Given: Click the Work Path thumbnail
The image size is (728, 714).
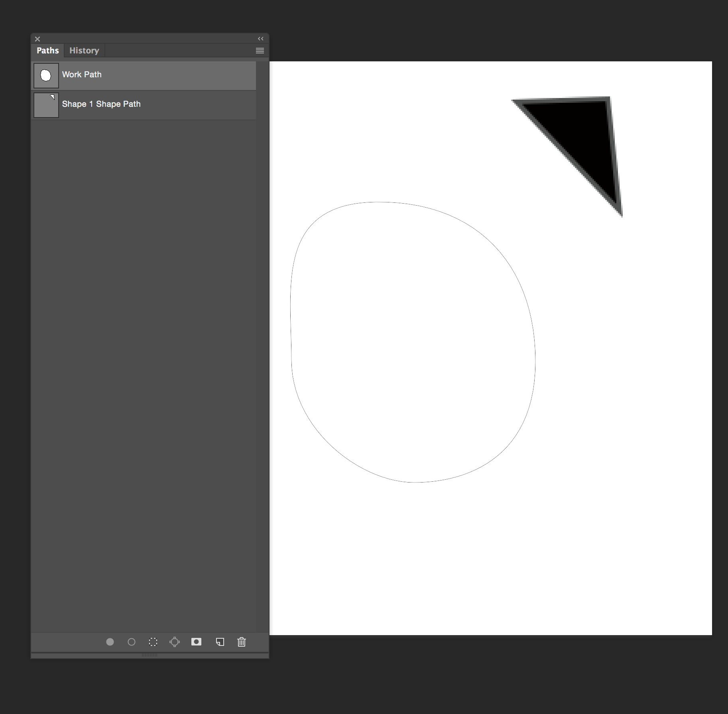Looking at the screenshot, I should point(46,75).
